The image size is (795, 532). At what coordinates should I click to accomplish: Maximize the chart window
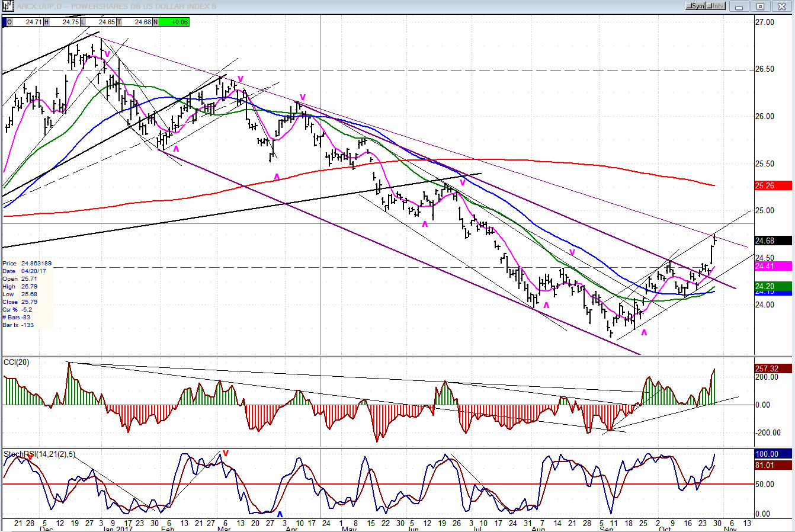coord(760,7)
